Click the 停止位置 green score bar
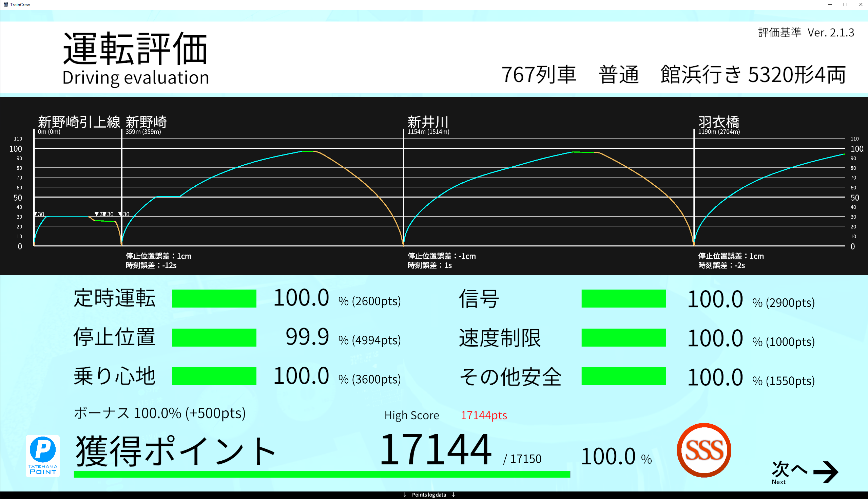Screen dimensions: 868x499 point(214,337)
